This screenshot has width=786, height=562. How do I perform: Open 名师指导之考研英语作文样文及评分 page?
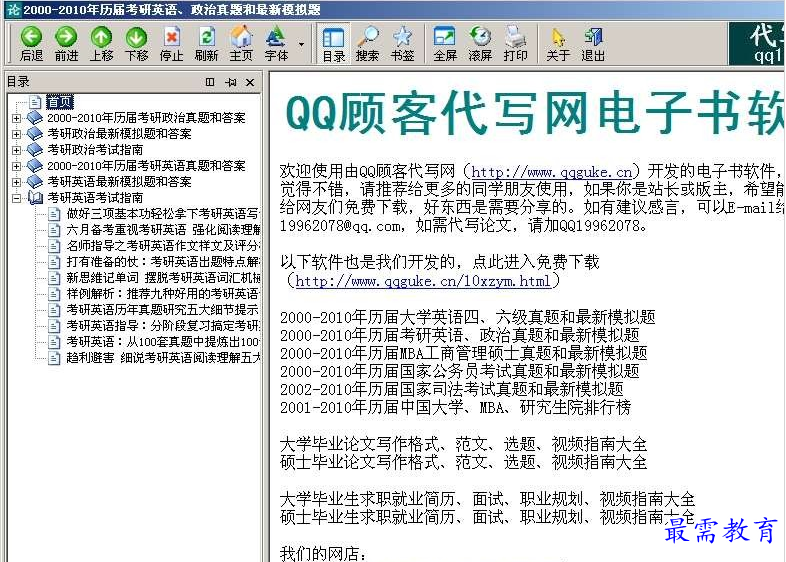[163, 246]
